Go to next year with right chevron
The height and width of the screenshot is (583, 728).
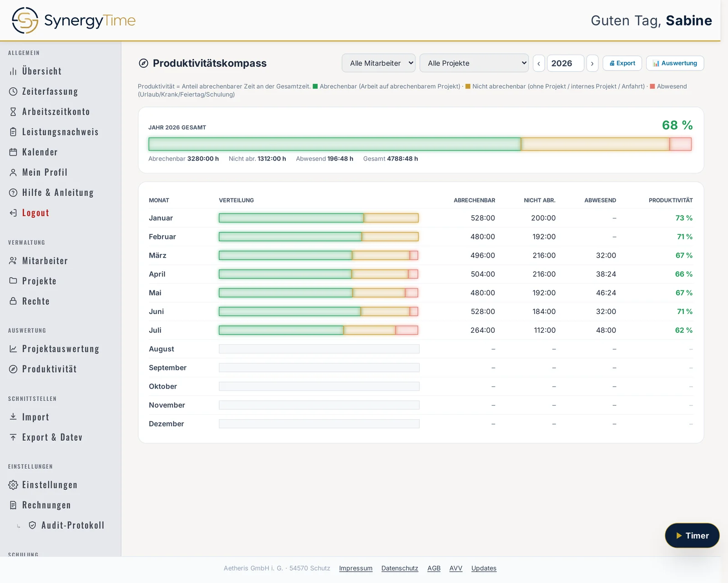(x=592, y=63)
